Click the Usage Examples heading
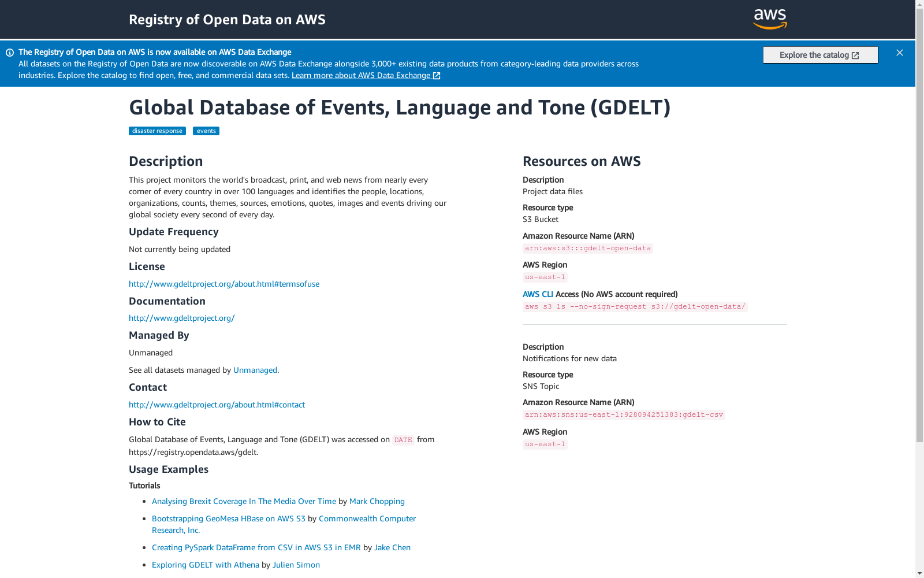 click(169, 469)
